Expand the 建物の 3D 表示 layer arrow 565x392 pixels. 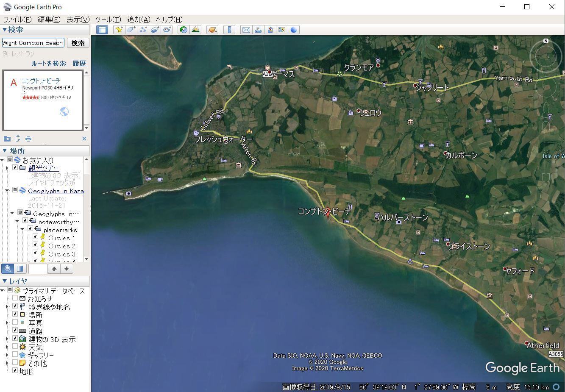[7, 339]
